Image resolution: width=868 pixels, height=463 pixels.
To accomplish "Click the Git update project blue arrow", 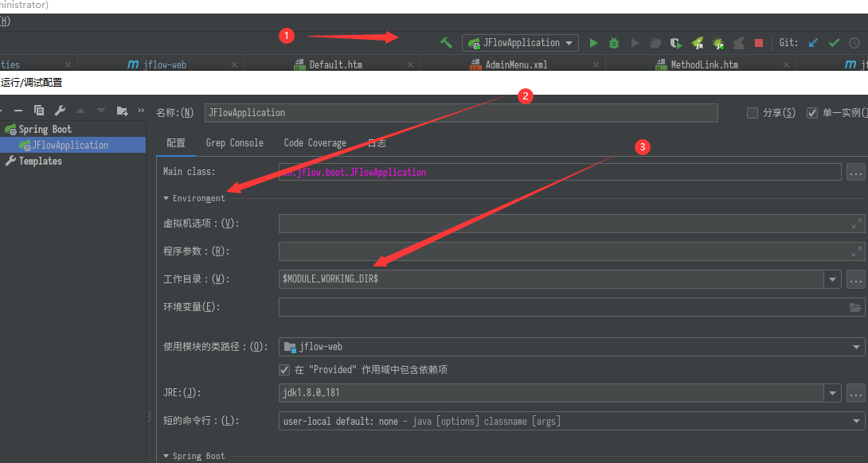I will (812, 43).
